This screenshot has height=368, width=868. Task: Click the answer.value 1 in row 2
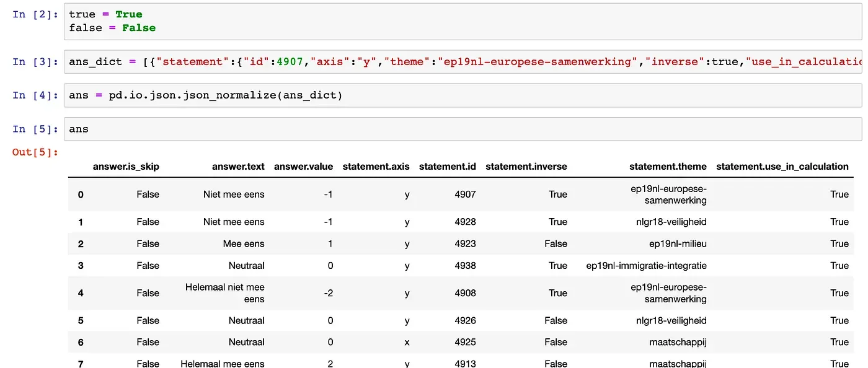(x=330, y=243)
